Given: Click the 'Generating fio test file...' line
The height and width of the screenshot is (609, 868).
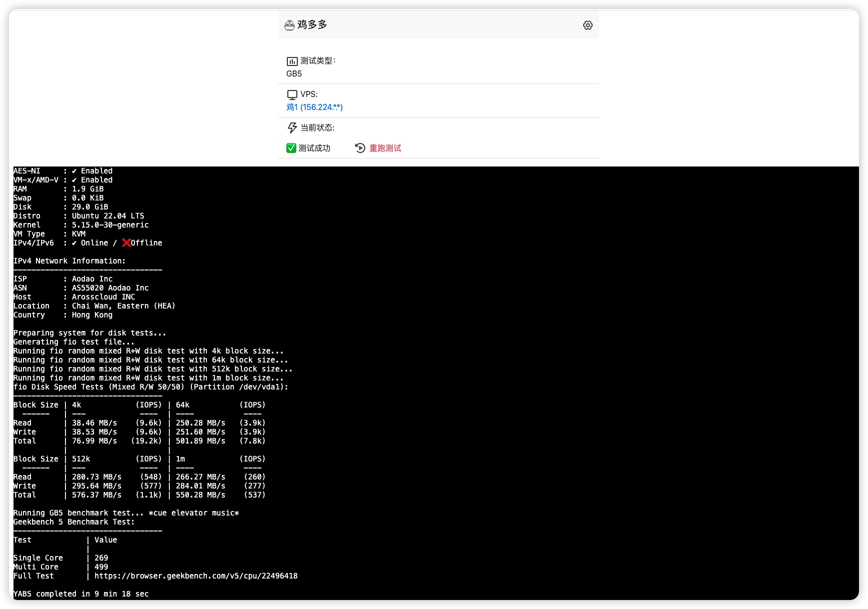Looking at the screenshot, I should 74,342.
